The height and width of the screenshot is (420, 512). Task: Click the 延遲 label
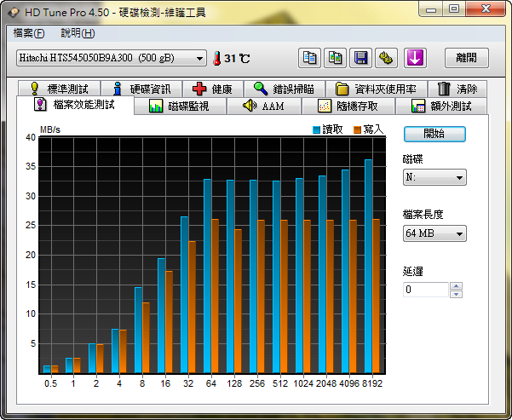point(412,271)
